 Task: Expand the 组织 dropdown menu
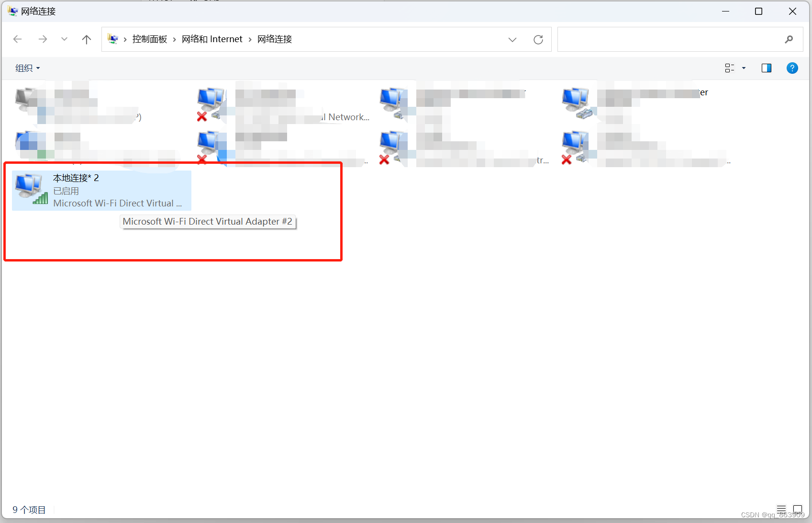coord(27,68)
